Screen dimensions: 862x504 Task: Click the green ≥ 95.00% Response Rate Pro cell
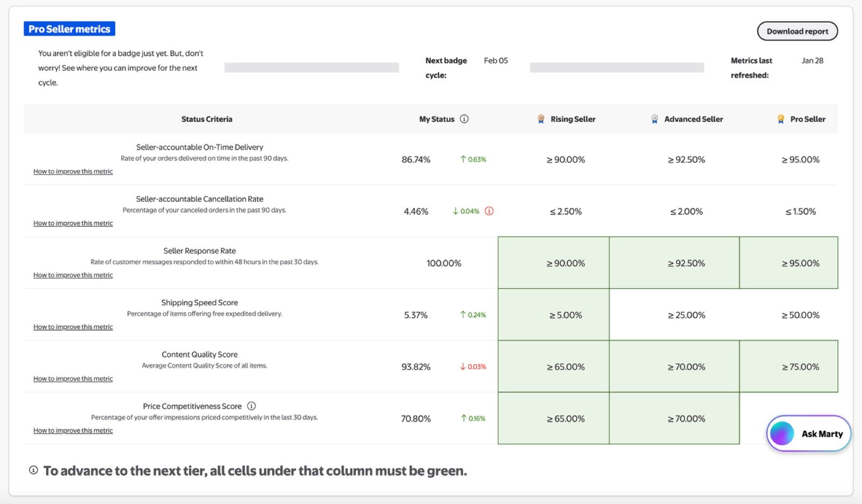click(x=789, y=263)
